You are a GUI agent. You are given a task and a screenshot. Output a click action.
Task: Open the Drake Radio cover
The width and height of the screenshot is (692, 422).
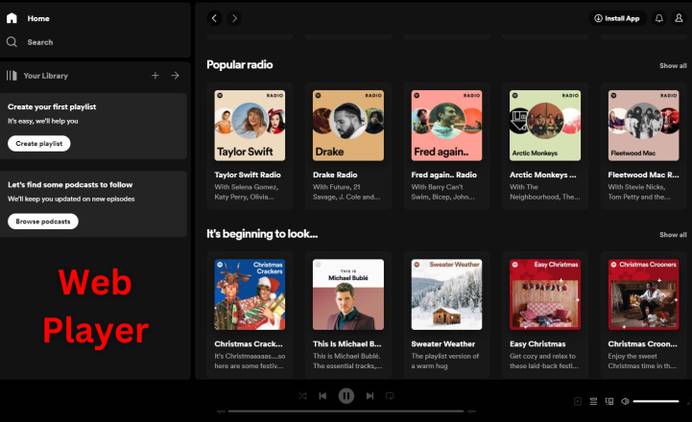tap(348, 125)
